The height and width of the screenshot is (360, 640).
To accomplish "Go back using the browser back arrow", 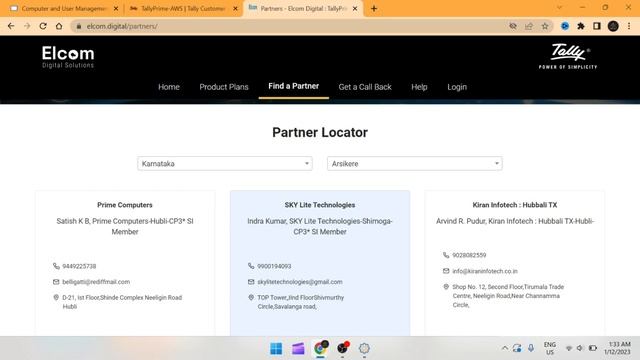I will click(11, 26).
